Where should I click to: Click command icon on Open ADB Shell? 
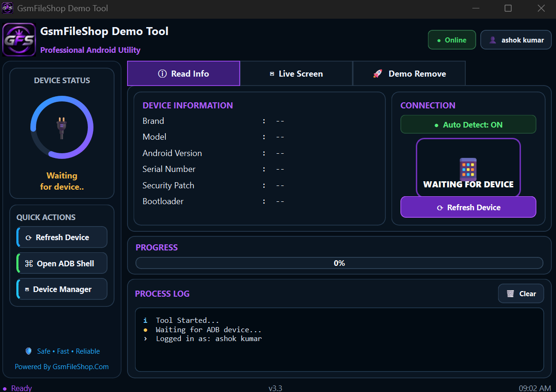tap(29, 264)
